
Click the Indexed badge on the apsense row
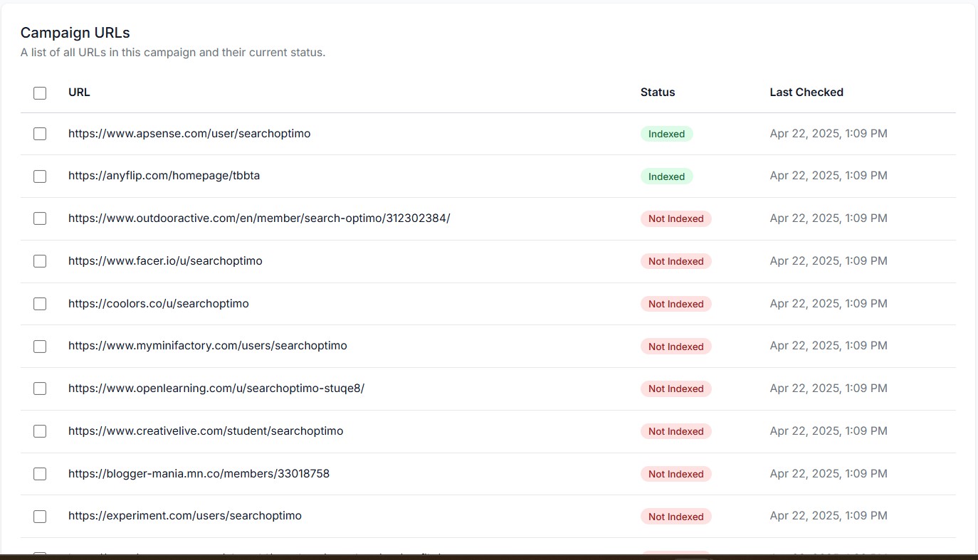pos(666,134)
